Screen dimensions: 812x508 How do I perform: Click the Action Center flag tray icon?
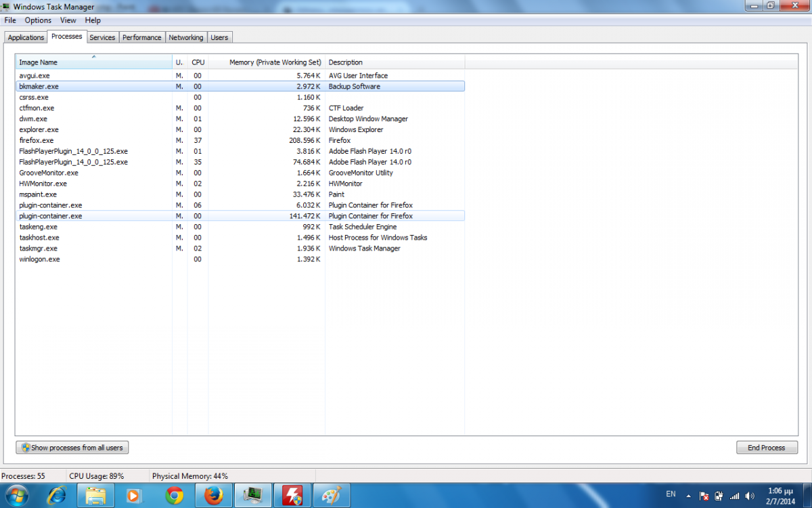click(704, 495)
